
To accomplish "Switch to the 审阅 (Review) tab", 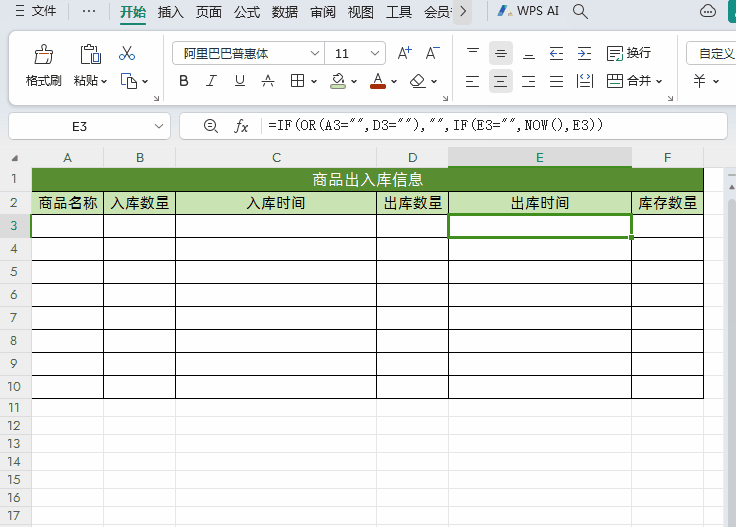I will 323,12.
